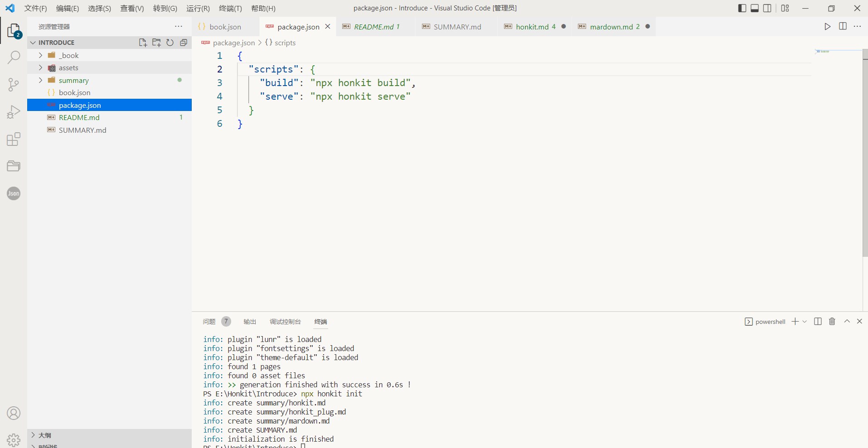Open the Search view icon
The height and width of the screenshot is (448, 868).
click(14, 58)
